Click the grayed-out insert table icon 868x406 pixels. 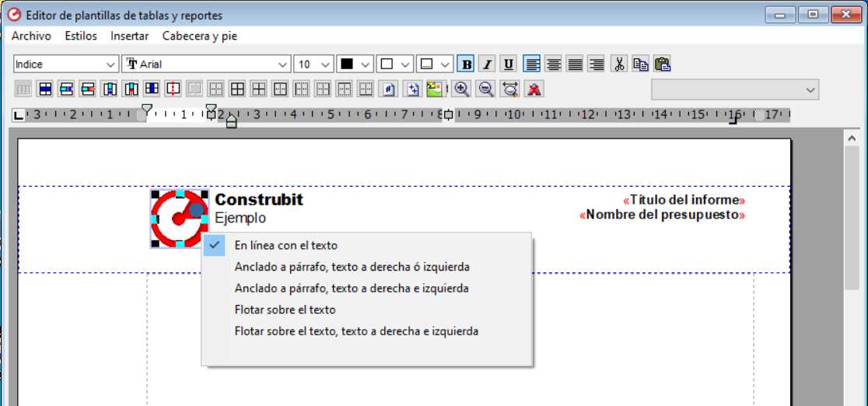23,89
